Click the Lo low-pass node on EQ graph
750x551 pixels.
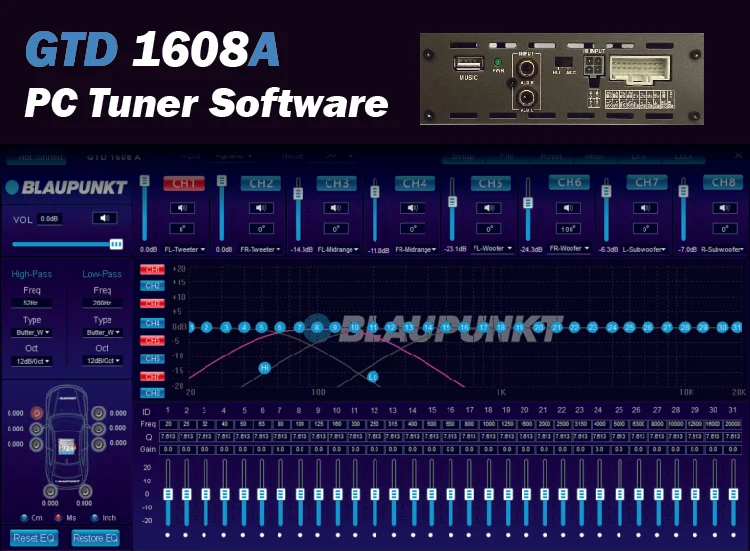coord(373,377)
